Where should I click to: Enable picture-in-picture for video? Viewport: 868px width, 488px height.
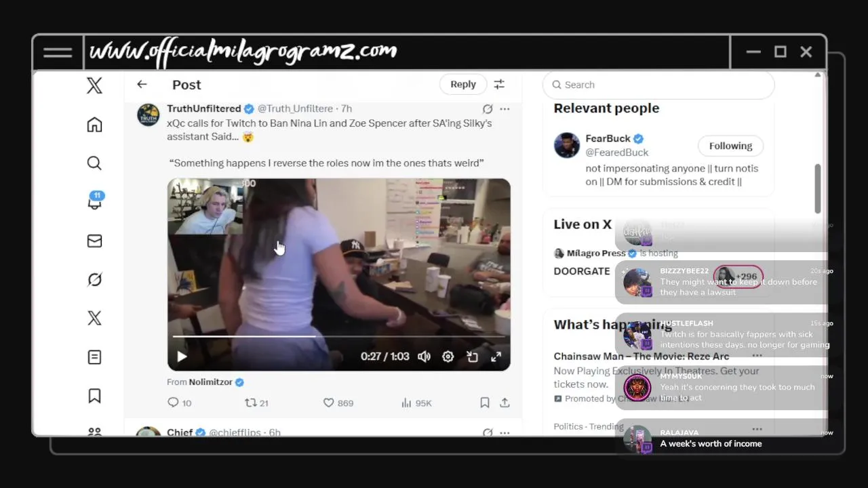pyautogui.click(x=472, y=357)
